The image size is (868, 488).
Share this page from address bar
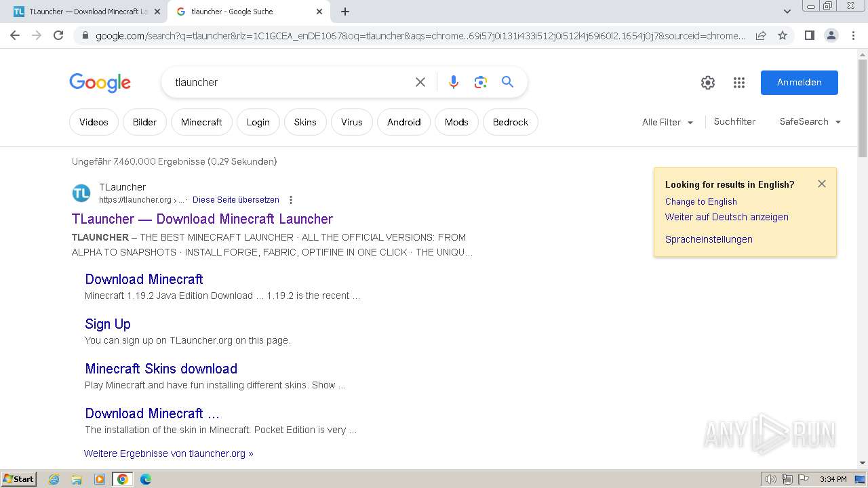[x=761, y=35]
